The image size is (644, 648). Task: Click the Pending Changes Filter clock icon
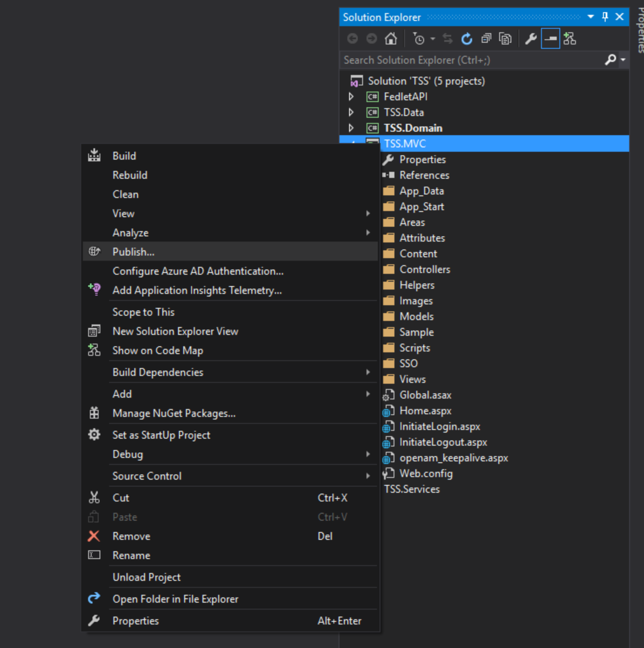pos(418,39)
